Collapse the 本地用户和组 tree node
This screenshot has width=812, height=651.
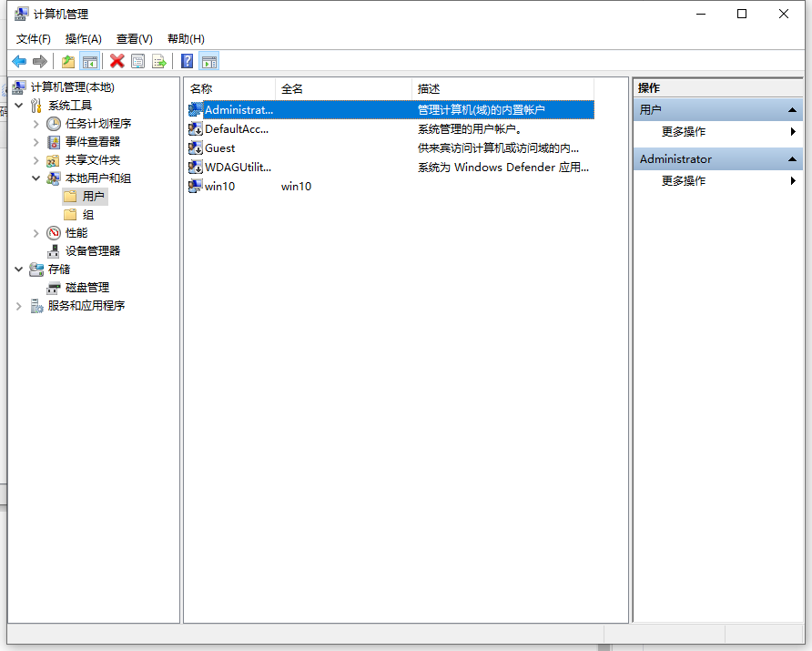(x=36, y=178)
